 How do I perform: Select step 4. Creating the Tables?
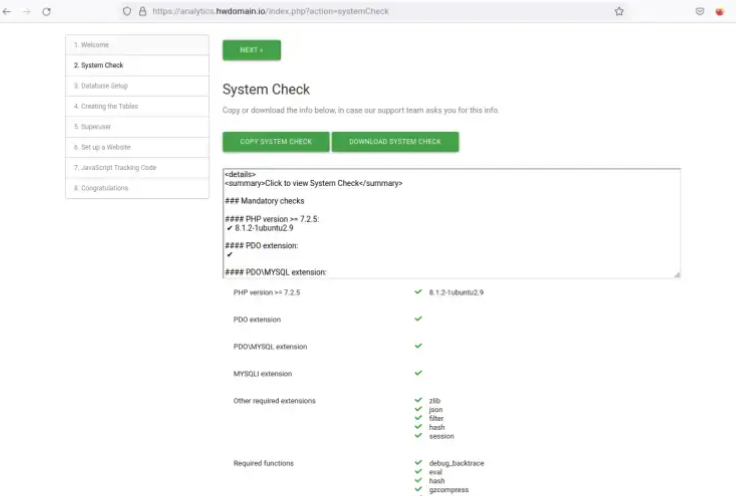click(x=137, y=107)
